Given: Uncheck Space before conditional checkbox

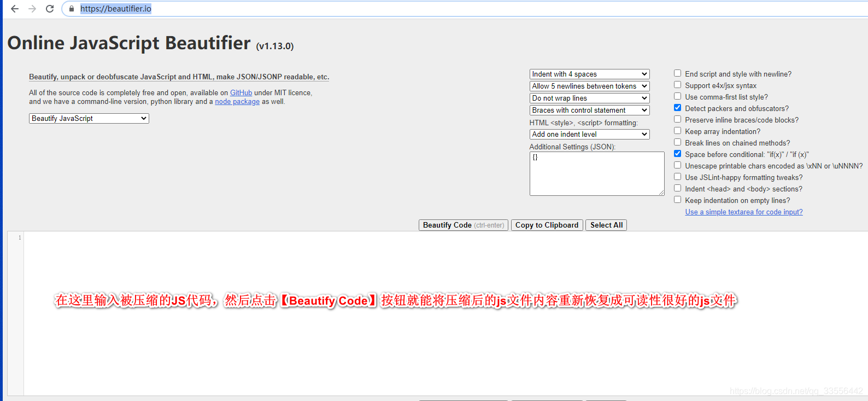Looking at the screenshot, I should [x=677, y=154].
